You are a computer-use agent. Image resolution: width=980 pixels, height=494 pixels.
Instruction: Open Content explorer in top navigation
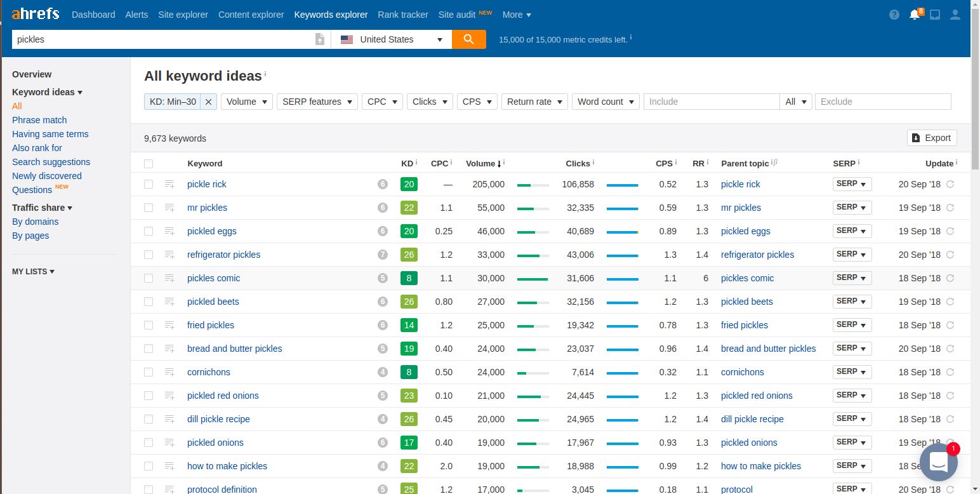pos(251,15)
